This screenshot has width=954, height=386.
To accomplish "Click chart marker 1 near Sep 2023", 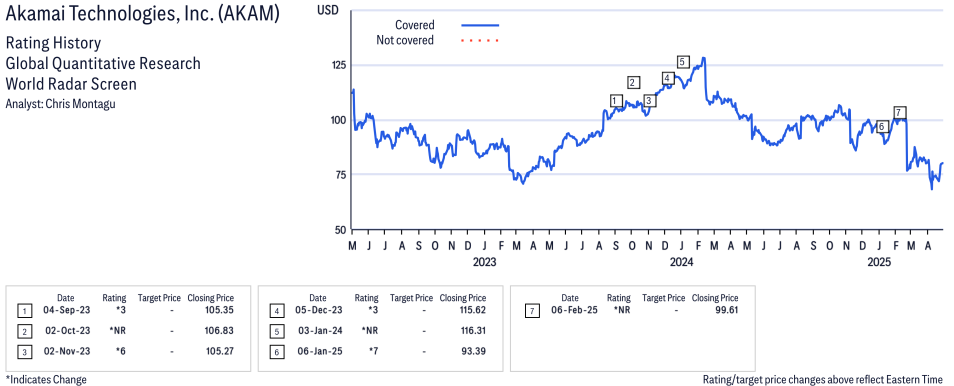I will pos(616,100).
